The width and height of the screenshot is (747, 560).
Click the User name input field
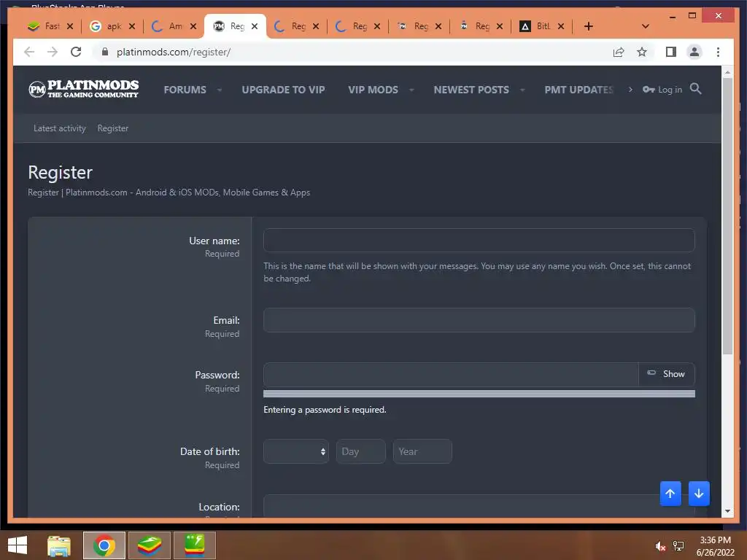[479, 240]
